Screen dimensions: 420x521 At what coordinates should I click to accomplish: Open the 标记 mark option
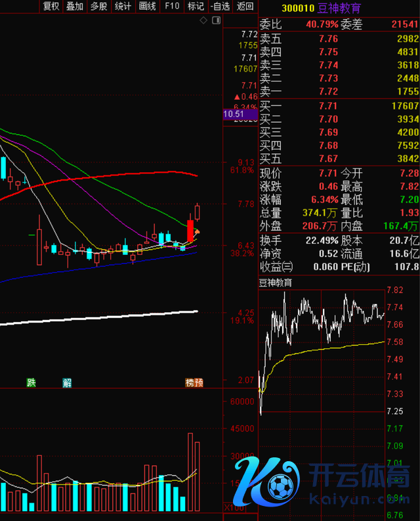pyautogui.click(x=196, y=7)
